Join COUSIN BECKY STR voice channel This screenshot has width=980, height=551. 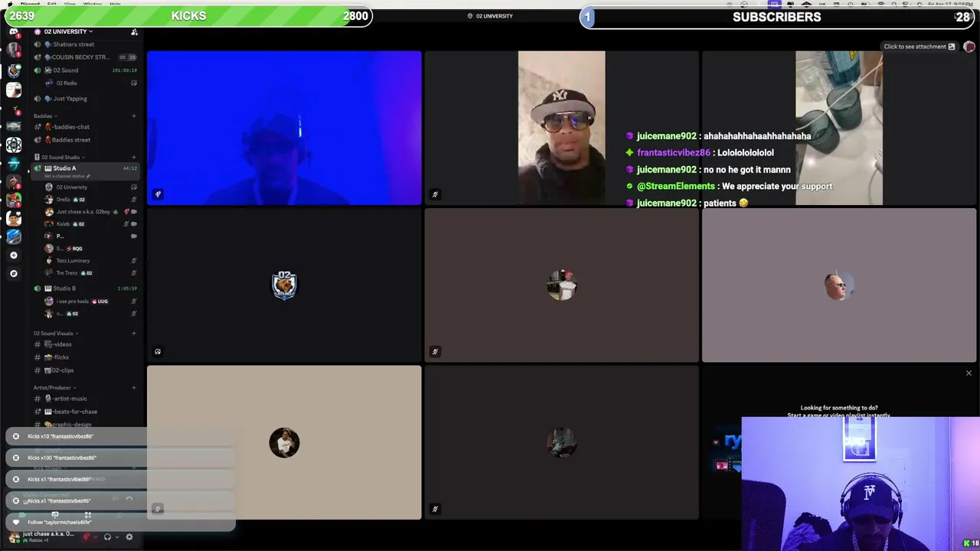(85, 57)
